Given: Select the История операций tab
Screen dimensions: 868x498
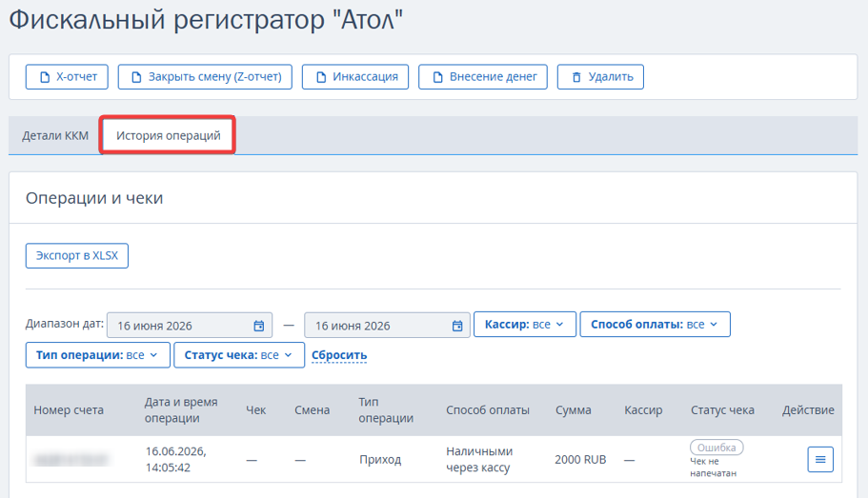Looking at the screenshot, I should (x=168, y=135).
